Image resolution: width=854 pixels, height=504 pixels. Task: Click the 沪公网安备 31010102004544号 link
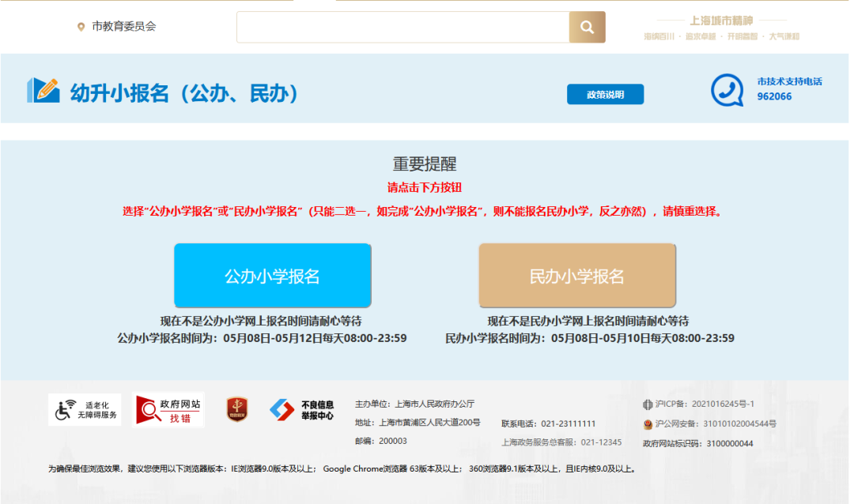click(716, 423)
